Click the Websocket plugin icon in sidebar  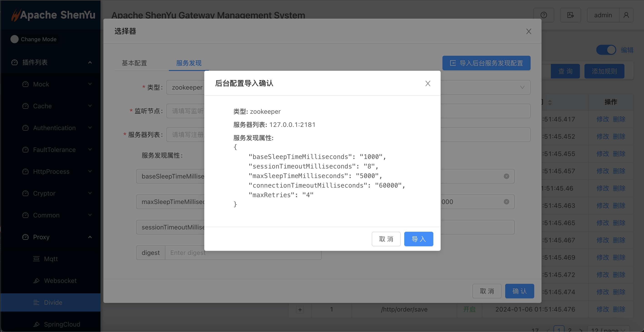37,281
